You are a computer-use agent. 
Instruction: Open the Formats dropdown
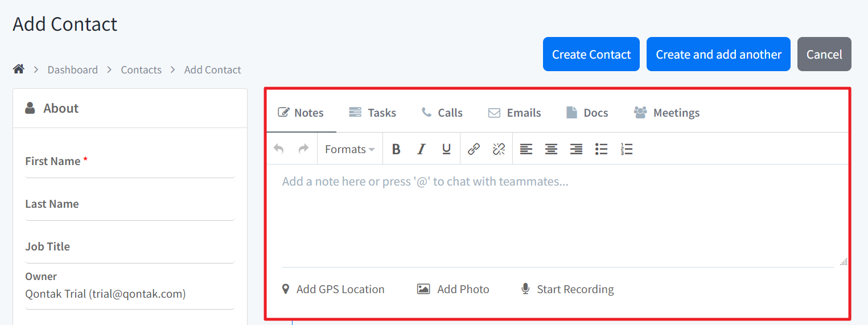(349, 149)
